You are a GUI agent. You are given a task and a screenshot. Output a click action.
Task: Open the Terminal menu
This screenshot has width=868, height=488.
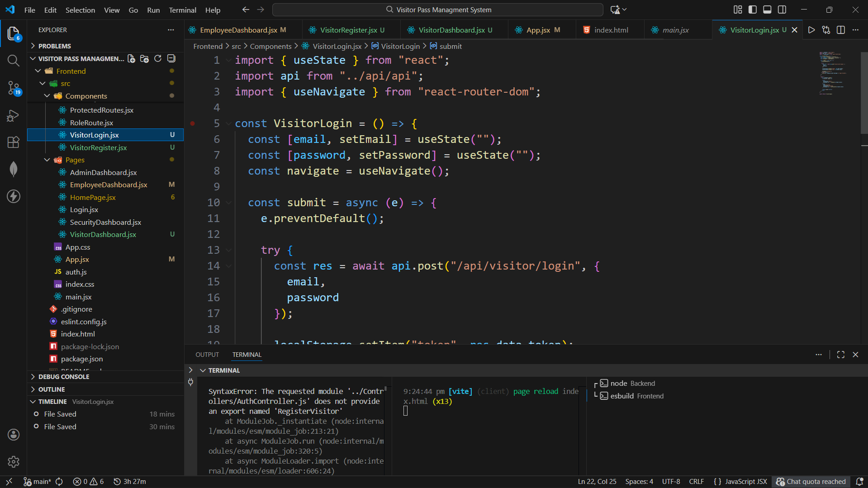[x=182, y=10]
